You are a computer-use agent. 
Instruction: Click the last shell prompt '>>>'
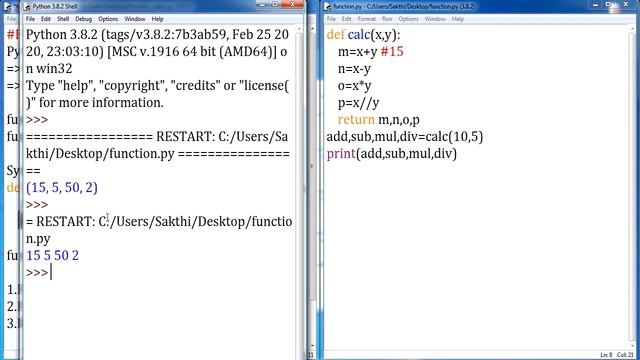[37, 273]
